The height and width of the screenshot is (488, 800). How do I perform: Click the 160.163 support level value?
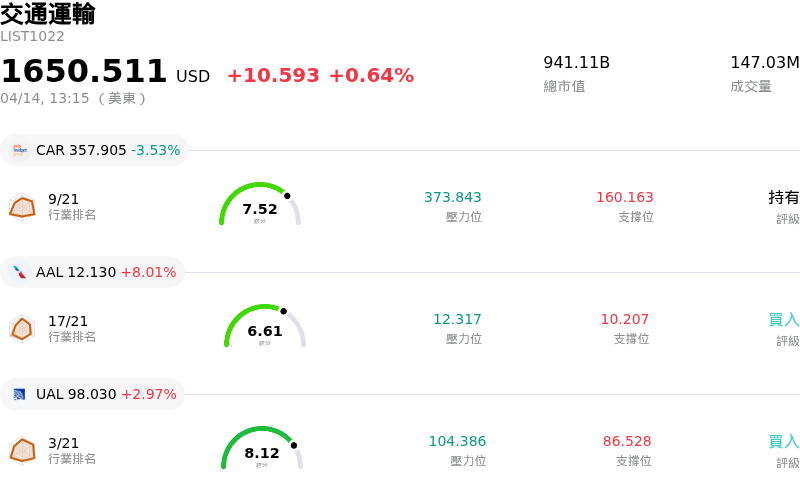point(625,197)
